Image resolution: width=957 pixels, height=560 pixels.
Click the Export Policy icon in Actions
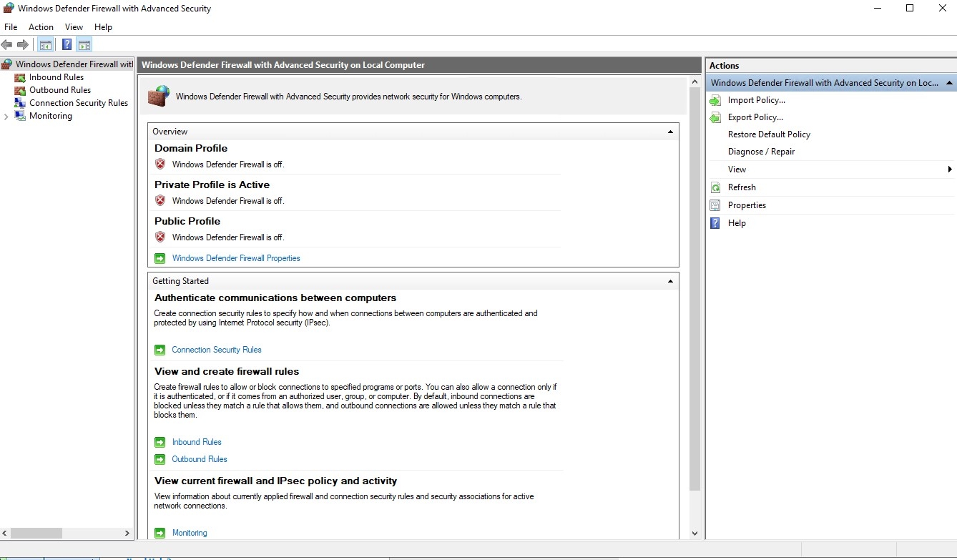tap(715, 117)
